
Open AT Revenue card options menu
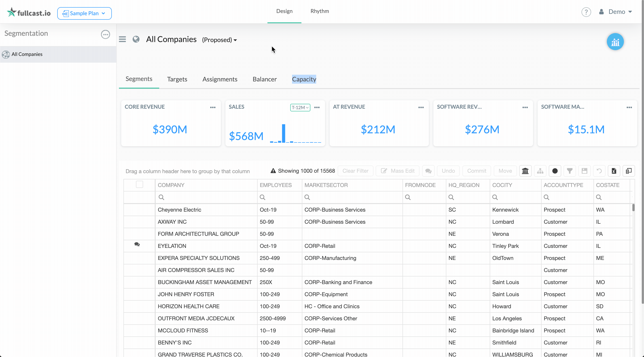(x=421, y=107)
